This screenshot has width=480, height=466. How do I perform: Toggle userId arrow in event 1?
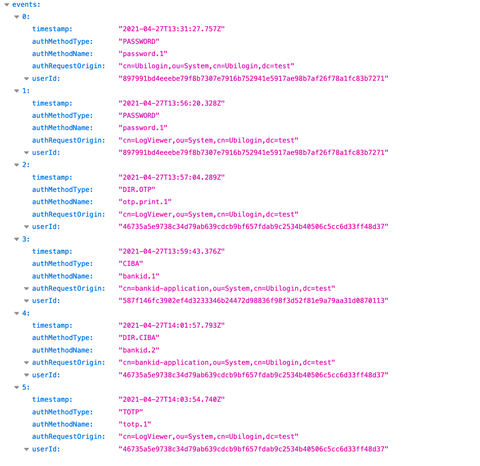tap(27, 153)
